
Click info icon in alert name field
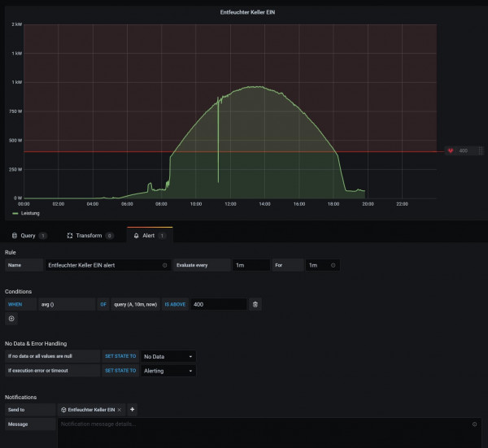point(164,265)
